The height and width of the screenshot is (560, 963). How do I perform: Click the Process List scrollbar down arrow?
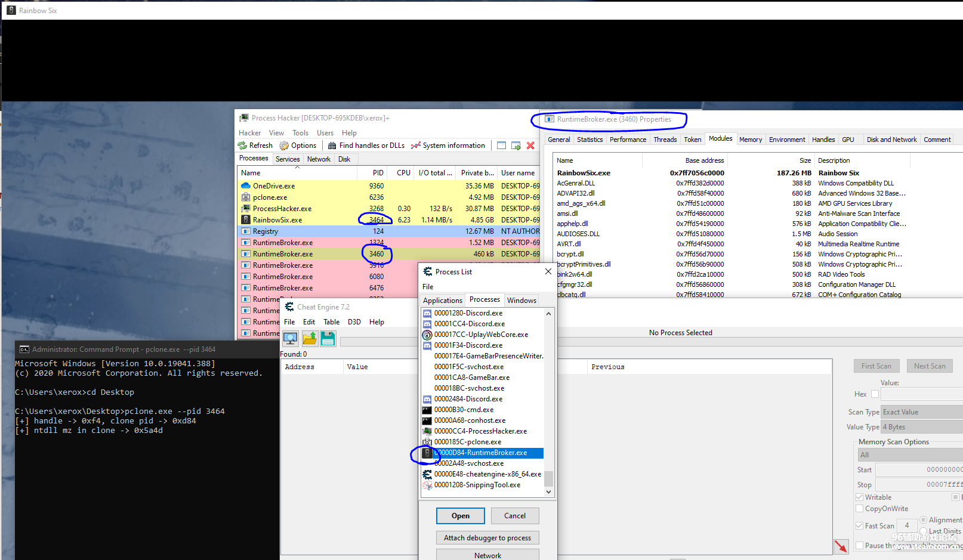548,492
